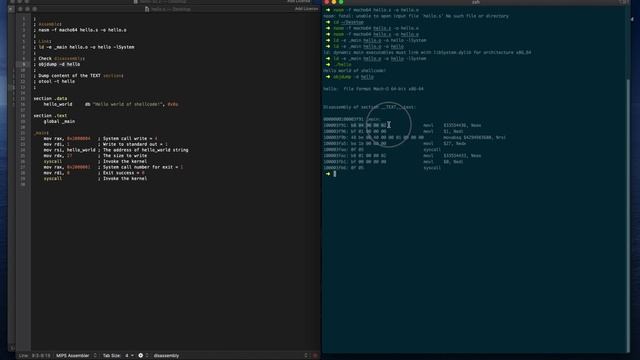
Task: Open the Tab Size dropdown
Action: pos(118,356)
